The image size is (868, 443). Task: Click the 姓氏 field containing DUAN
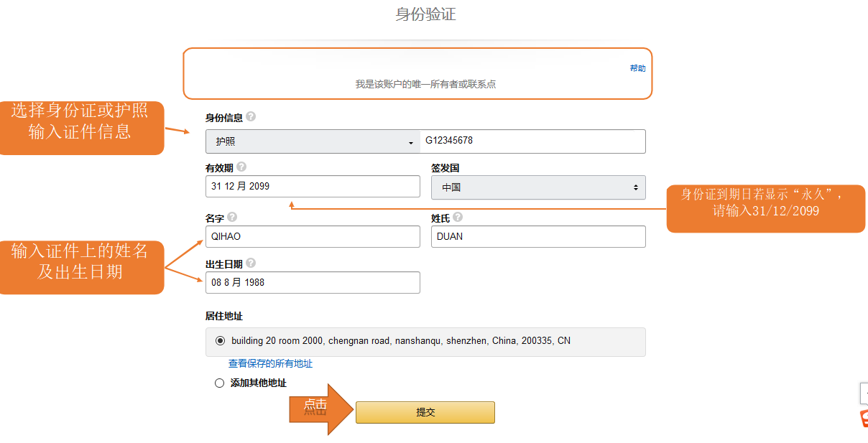(538, 236)
